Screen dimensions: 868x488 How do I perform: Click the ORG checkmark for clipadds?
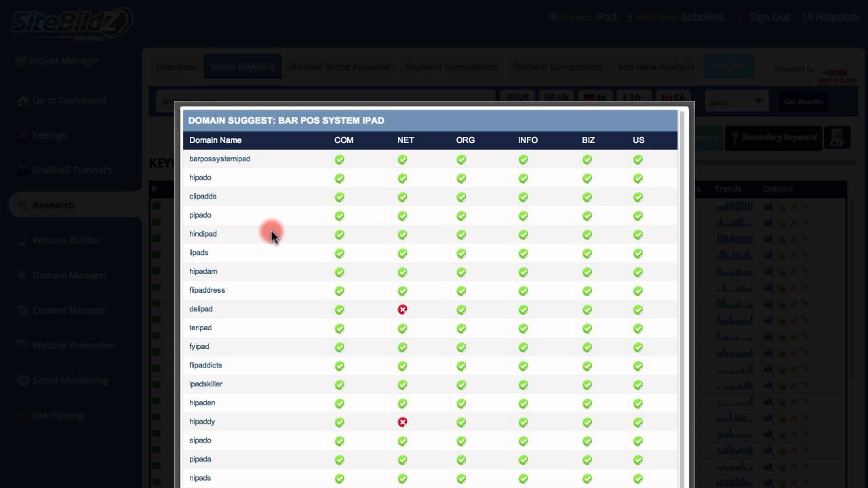click(461, 197)
